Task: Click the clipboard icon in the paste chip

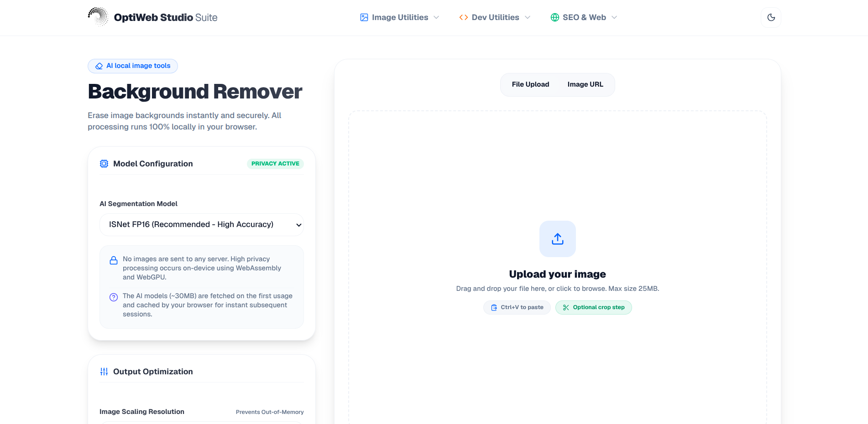Action: click(x=494, y=308)
